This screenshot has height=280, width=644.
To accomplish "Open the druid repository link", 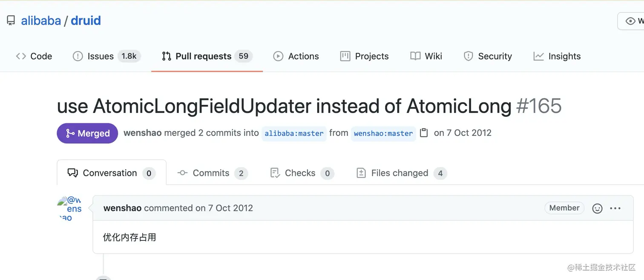I will pyautogui.click(x=86, y=21).
